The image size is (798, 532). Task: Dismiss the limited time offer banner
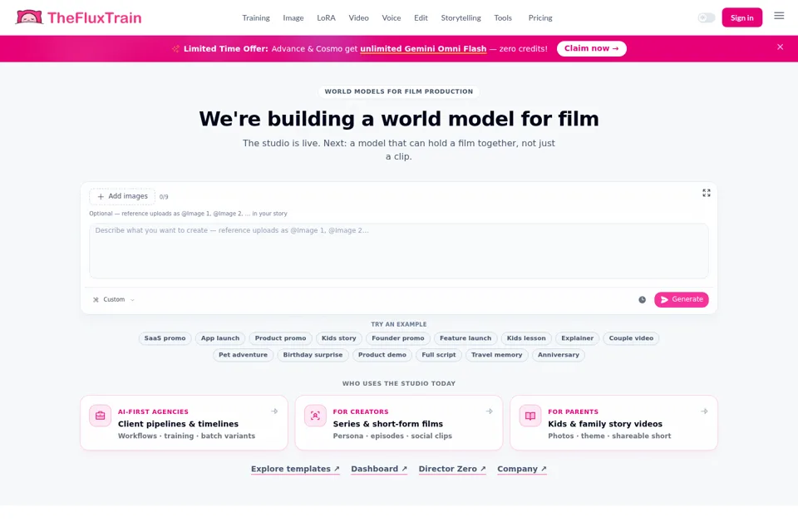(781, 47)
